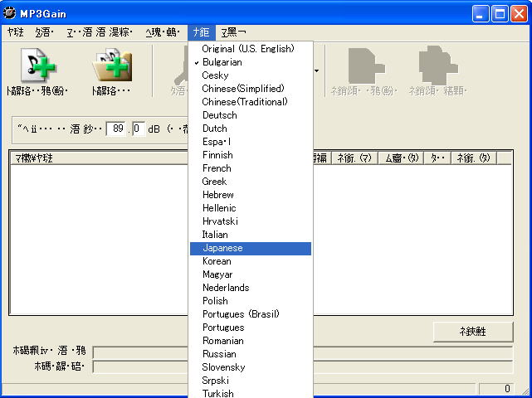Choose Turkish language
Screen dimensions: 532x398
pyautogui.click(x=251, y=393)
